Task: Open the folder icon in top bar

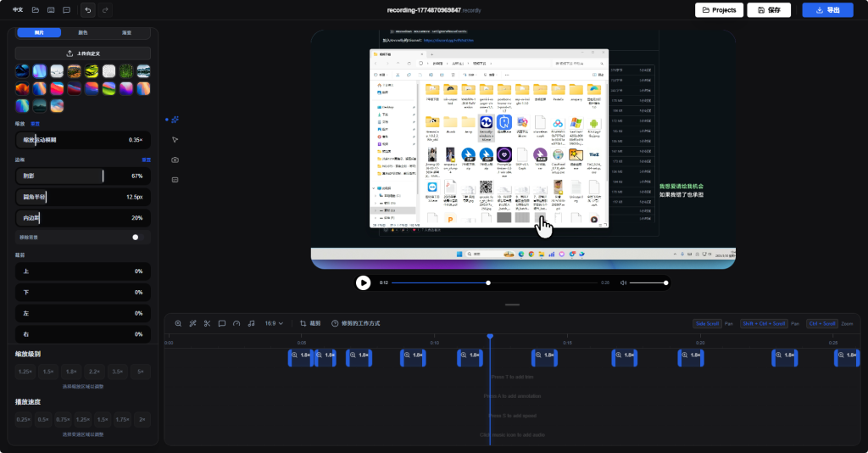Action: pyautogui.click(x=36, y=10)
